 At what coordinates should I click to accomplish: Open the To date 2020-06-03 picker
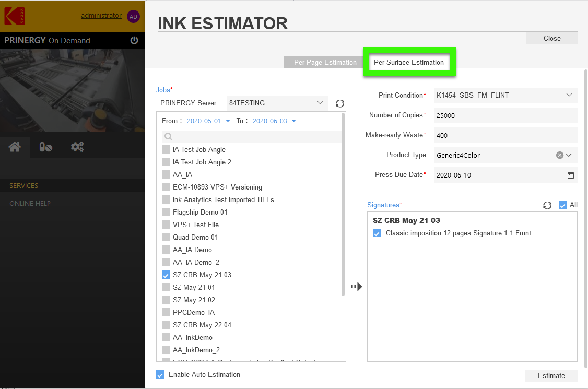[274, 121]
